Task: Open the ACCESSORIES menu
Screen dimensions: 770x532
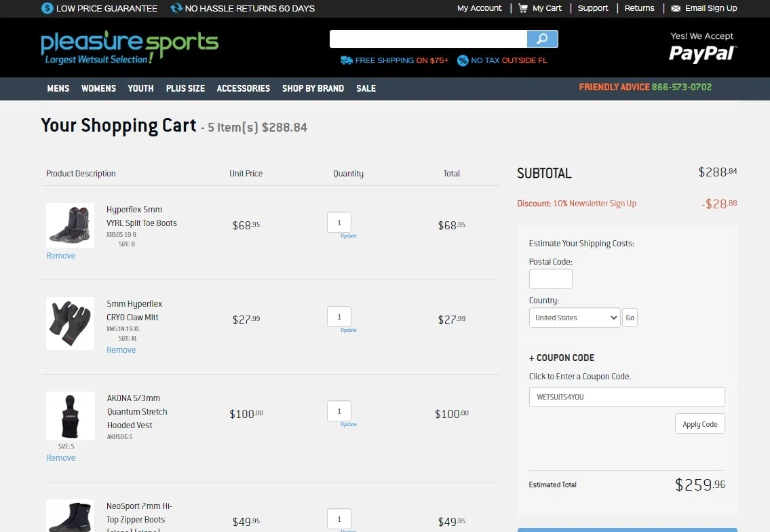Action: 243,88
